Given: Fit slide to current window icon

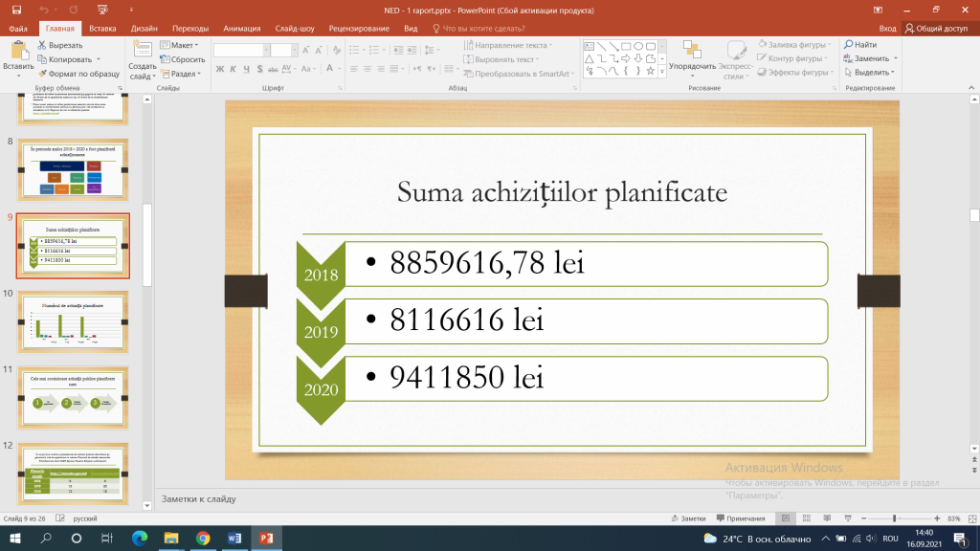Looking at the screenshot, I should [x=972, y=518].
